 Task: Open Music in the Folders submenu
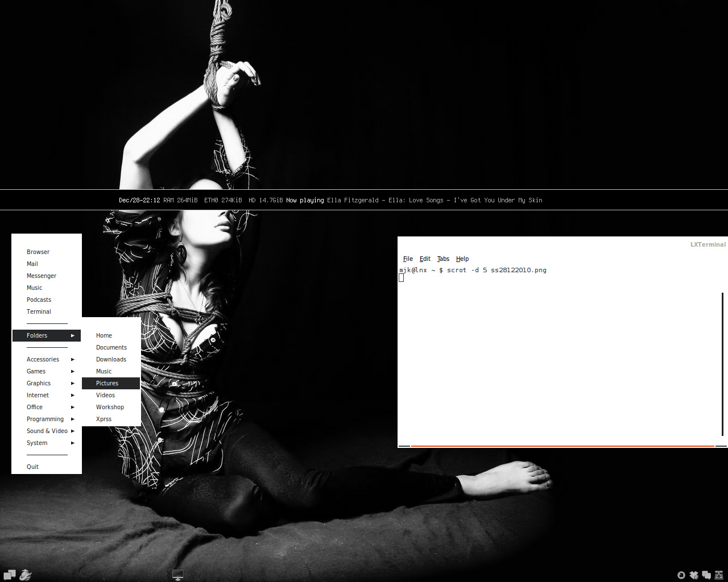pos(111,371)
